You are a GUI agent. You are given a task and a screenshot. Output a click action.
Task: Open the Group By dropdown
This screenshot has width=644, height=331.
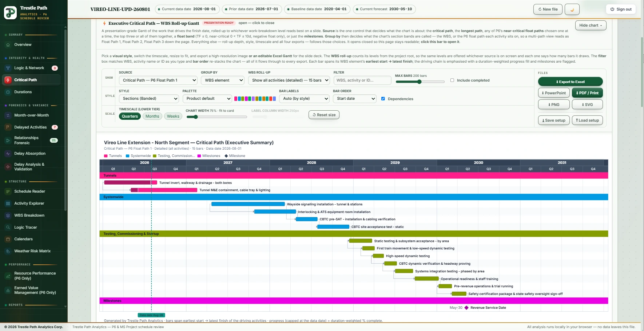[223, 80]
